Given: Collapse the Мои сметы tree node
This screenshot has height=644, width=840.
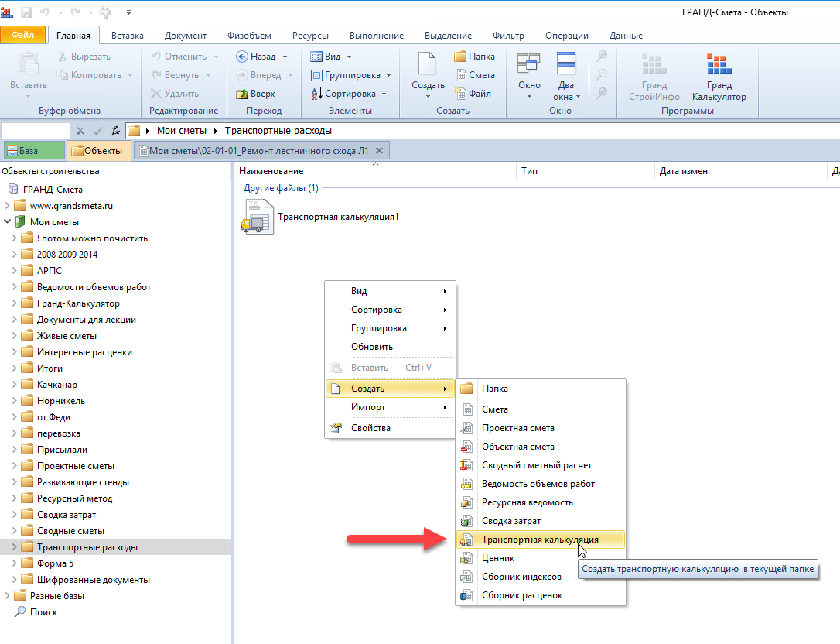Looking at the screenshot, I should coord(7,221).
